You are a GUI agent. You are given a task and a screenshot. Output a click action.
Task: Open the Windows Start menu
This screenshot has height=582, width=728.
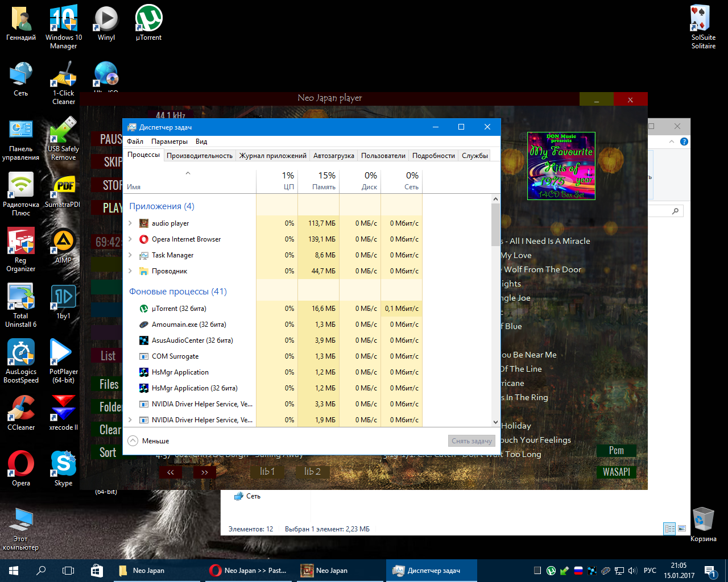click(14, 571)
